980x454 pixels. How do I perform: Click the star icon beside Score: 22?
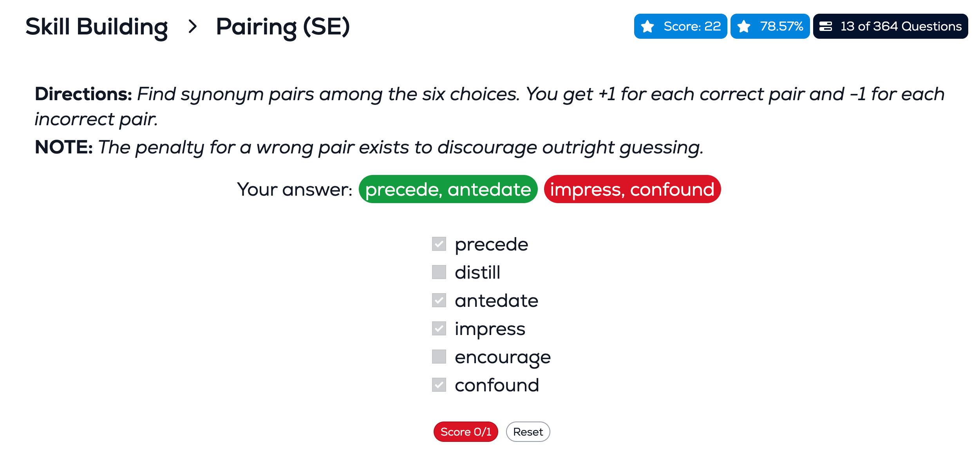pos(647,26)
